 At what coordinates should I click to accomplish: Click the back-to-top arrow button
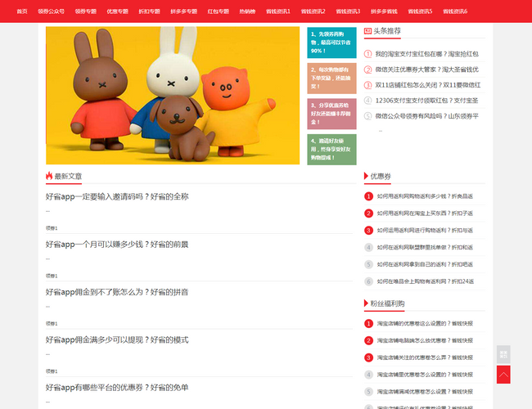click(503, 375)
